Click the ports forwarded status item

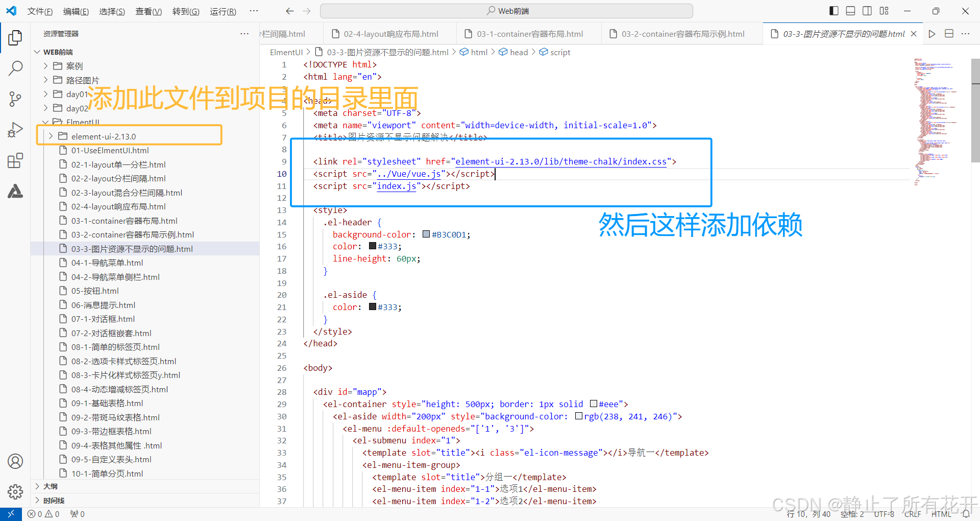point(78,514)
